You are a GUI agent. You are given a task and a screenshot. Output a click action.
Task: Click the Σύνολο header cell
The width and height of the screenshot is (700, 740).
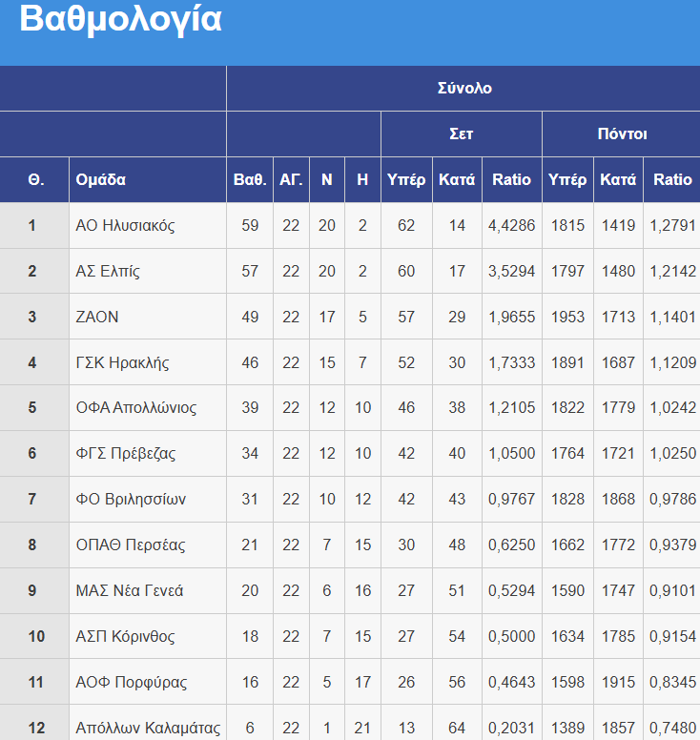pos(464,89)
